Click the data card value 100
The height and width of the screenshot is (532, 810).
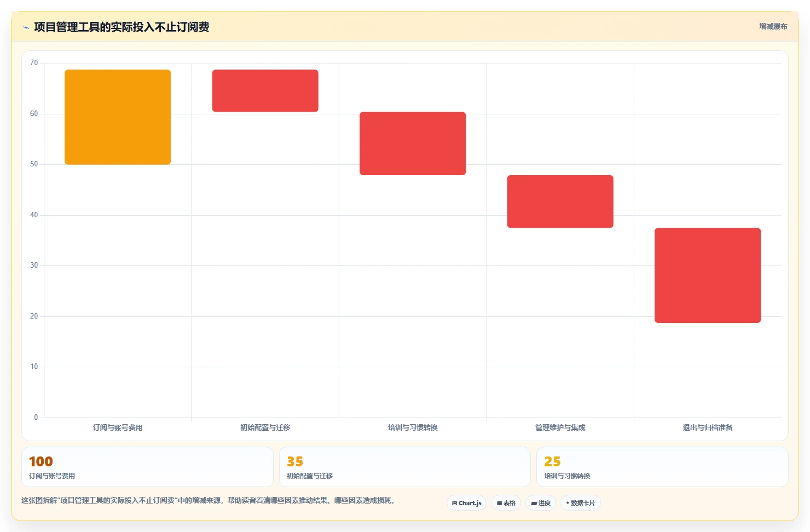tap(41, 461)
